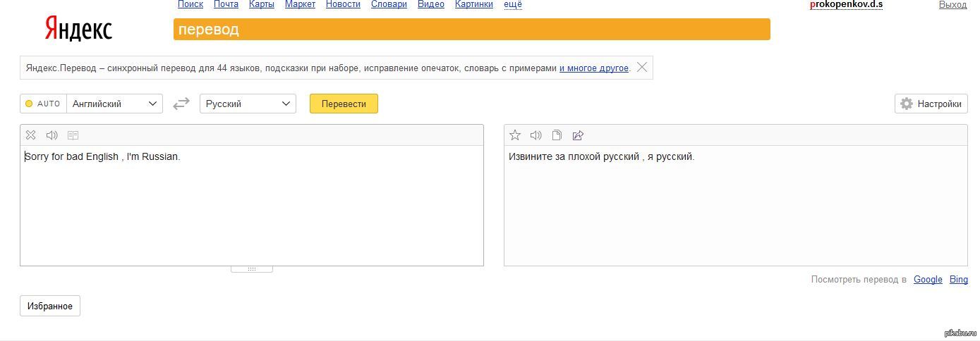The width and height of the screenshot is (980, 341).
Task: Open the Английский source language dropdown
Action: tap(114, 104)
